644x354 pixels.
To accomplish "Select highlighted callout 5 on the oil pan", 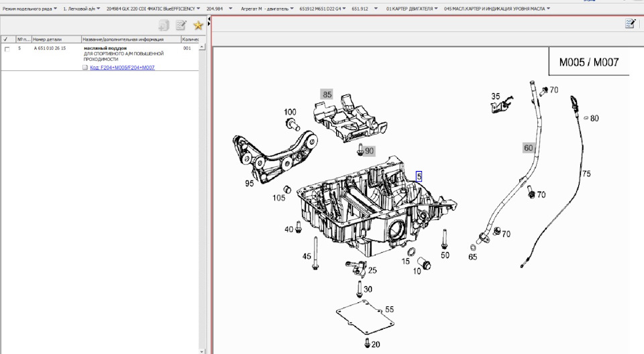I will pyautogui.click(x=419, y=176).
